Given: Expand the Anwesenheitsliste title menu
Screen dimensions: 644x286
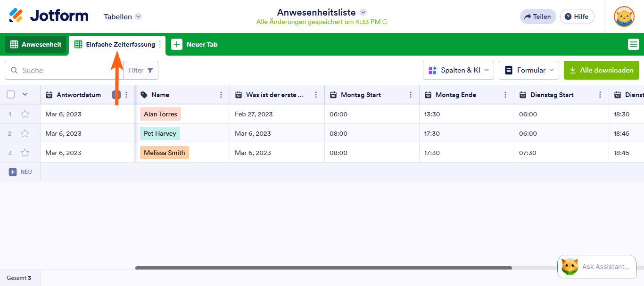Looking at the screenshot, I should click(363, 12).
